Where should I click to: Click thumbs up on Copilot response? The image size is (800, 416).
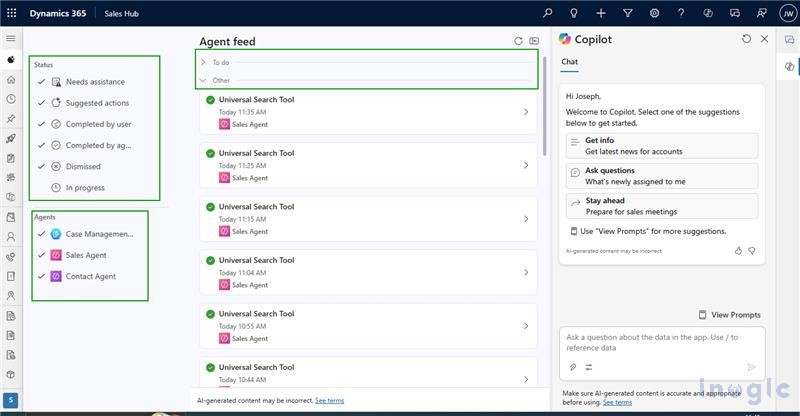[x=738, y=251]
